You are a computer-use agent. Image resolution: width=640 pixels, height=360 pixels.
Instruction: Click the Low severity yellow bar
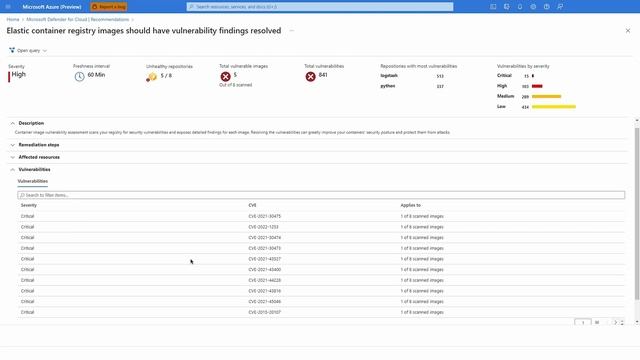tap(554, 107)
